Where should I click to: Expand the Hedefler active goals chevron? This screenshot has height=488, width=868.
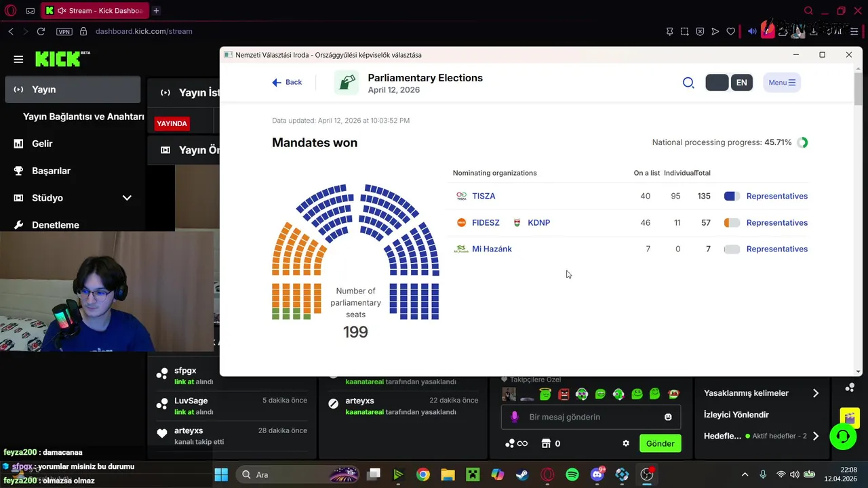click(816, 436)
